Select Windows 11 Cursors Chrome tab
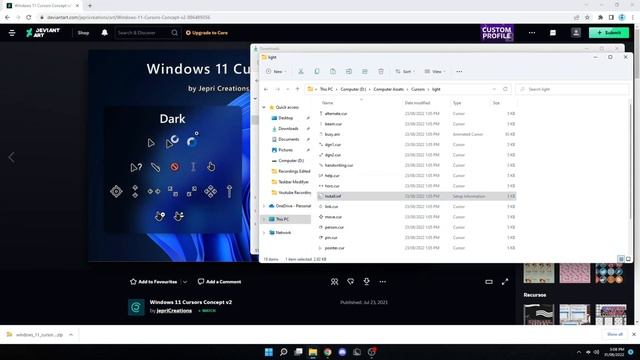640x360 pixels. point(42,6)
